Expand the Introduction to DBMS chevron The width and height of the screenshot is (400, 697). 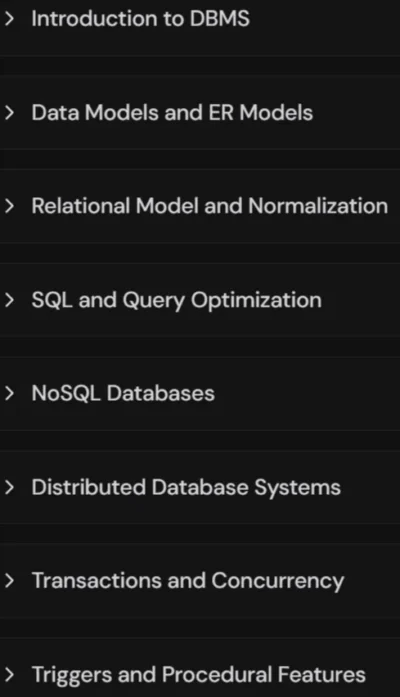(x=9, y=19)
